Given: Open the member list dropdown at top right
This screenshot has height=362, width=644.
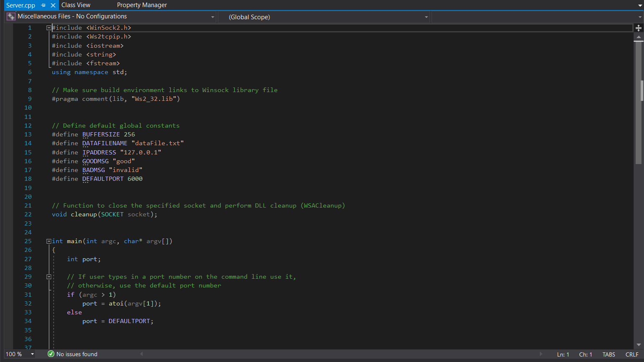Looking at the screenshot, I should [640, 16].
